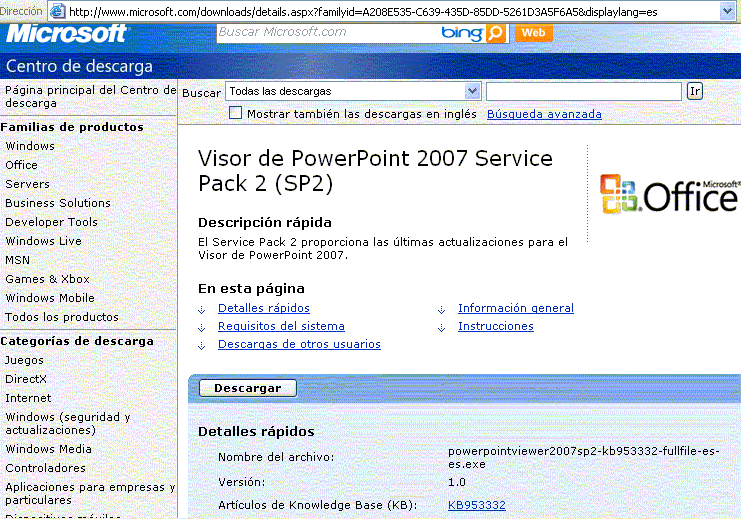This screenshot has height=520, width=741.
Task: Click the Centro de descarga header title
Action: pos(79,66)
